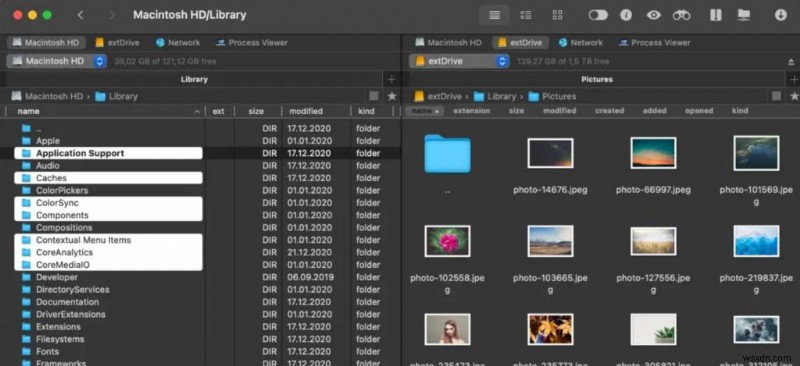This screenshot has width=800, height=366.
Task: Sort left pane by size column
Action: click(x=257, y=111)
